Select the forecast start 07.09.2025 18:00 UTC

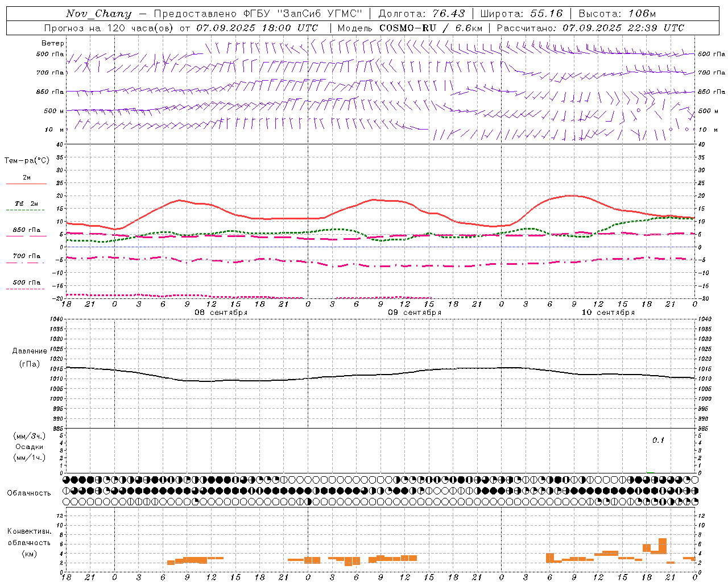[257, 28]
